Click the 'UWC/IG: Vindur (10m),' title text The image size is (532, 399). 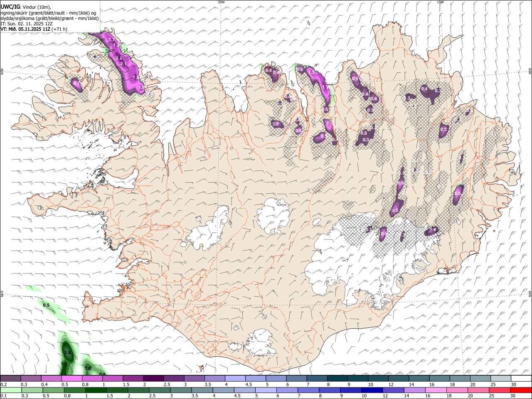click(x=26, y=7)
